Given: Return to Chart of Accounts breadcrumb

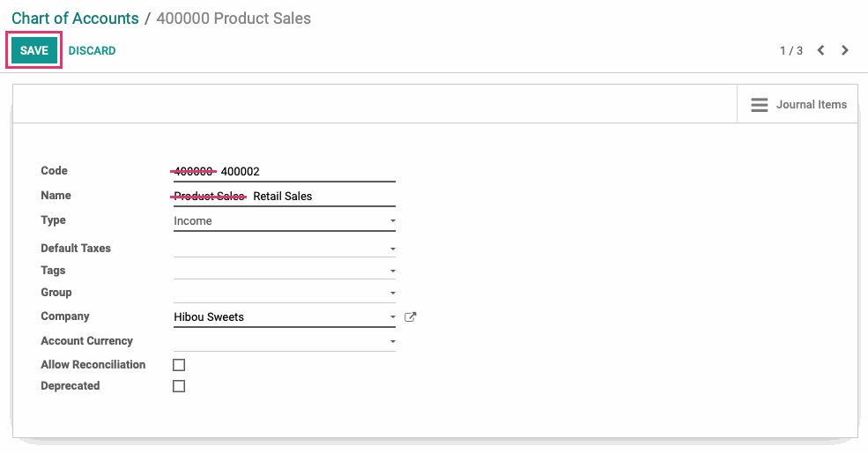Looking at the screenshot, I should click(75, 19).
